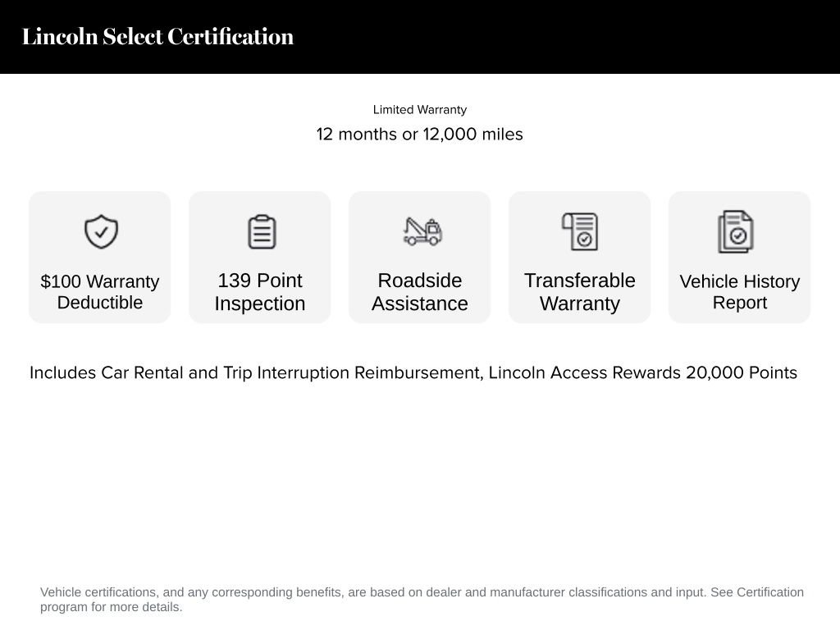Select the clipboard inspection icon
The image size is (840, 630).
point(259,231)
